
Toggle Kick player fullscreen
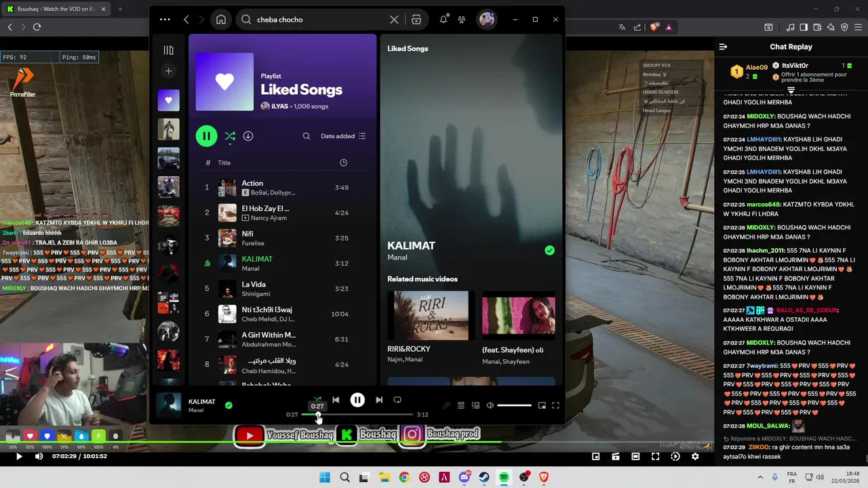655,457
